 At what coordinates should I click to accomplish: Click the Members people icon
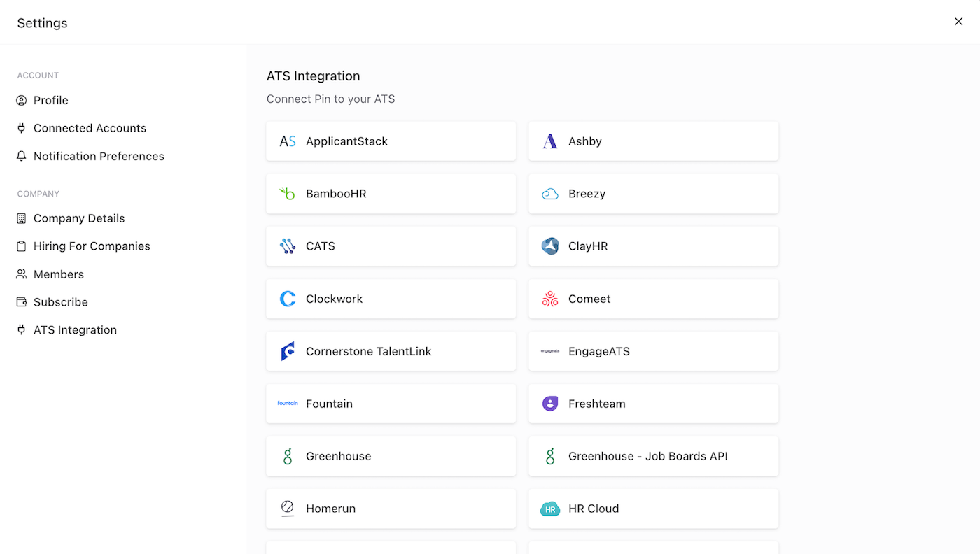point(22,275)
